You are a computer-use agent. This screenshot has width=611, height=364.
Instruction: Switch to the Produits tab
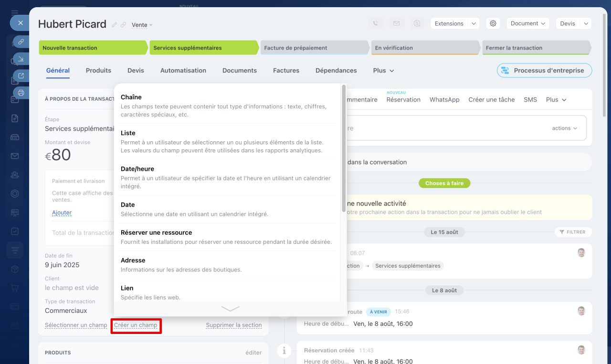pos(98,70)
